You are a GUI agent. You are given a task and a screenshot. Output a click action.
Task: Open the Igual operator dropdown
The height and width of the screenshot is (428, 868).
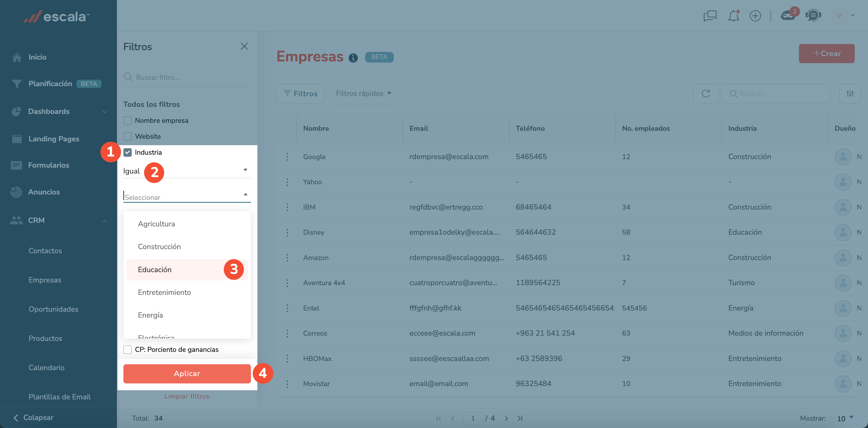187,171
